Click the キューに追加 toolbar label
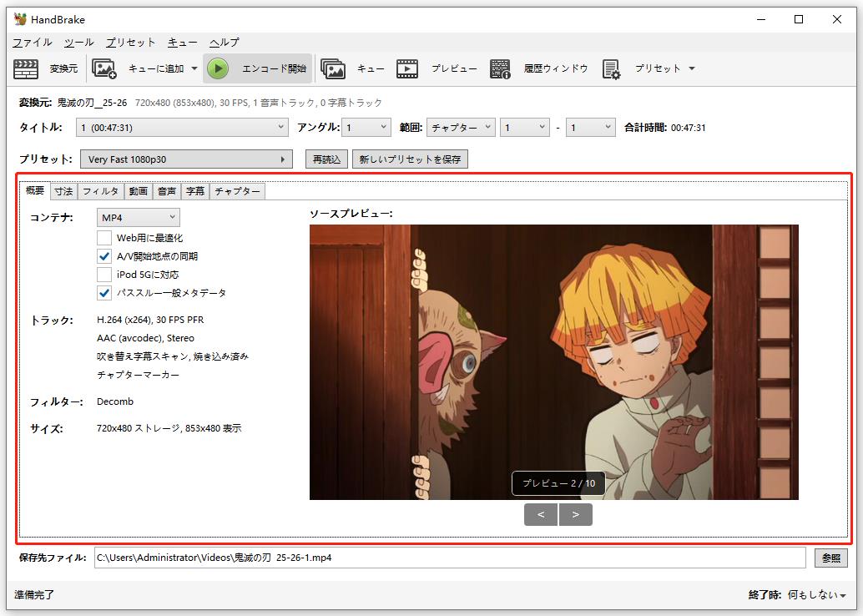 coord(156,68)
